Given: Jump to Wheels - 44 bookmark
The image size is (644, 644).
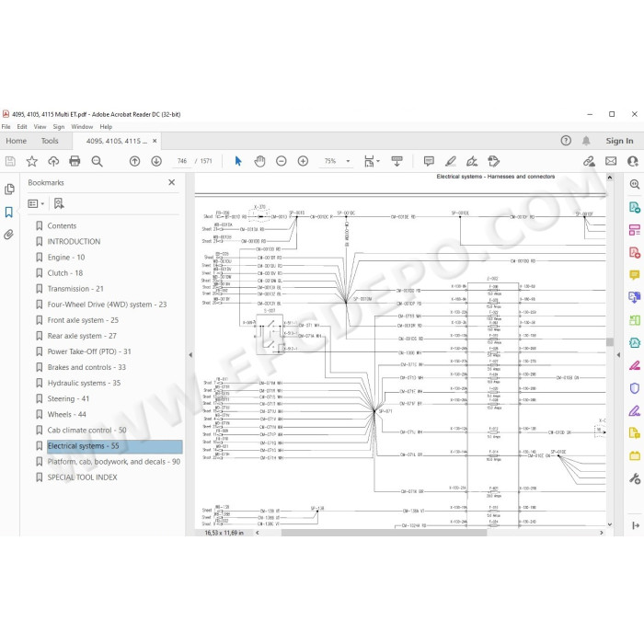Looking at the screenshot, I should [x=66, y=414].
